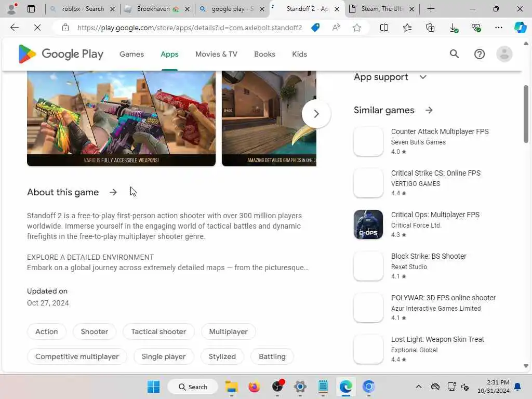Viewport: 532px width, 399px height.
Task: Open notifications bell in system tray
Action: pyautogui.click(x=517, y=387)
